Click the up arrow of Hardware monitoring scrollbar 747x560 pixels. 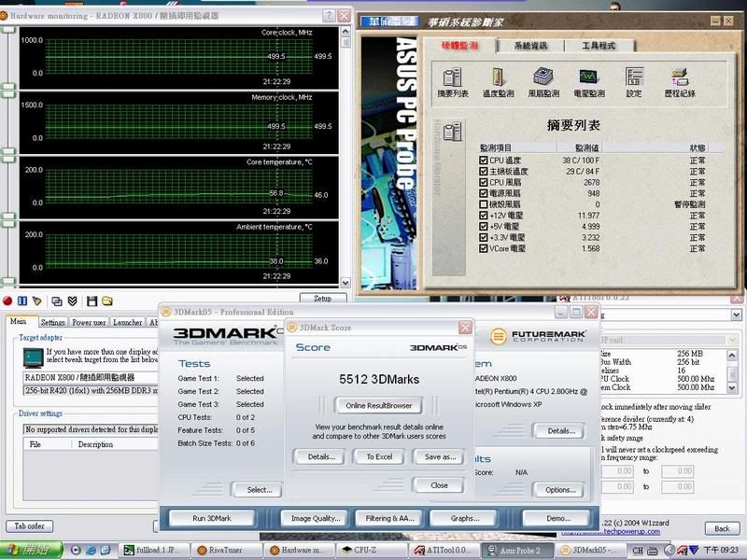pos(345,32)
